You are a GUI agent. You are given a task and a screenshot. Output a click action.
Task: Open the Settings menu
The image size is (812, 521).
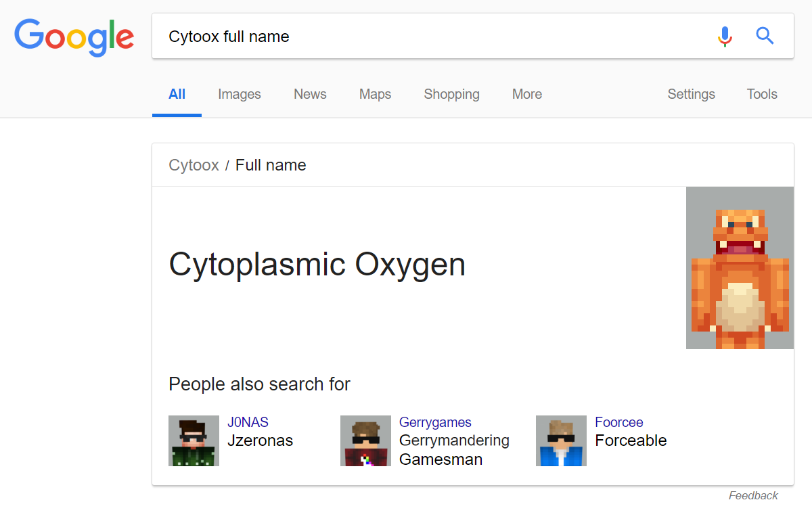(691, 95)
